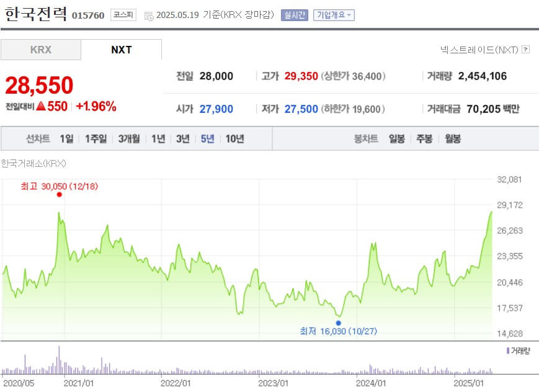
Task: Click the 최저 16,030 low price marker dot
Action: point(339,323)
